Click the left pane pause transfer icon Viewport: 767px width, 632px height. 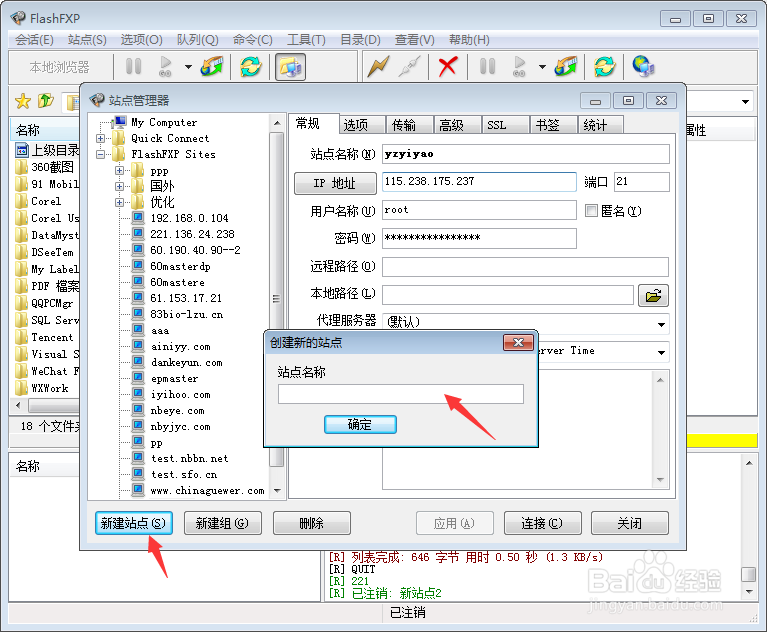point(134,66)
